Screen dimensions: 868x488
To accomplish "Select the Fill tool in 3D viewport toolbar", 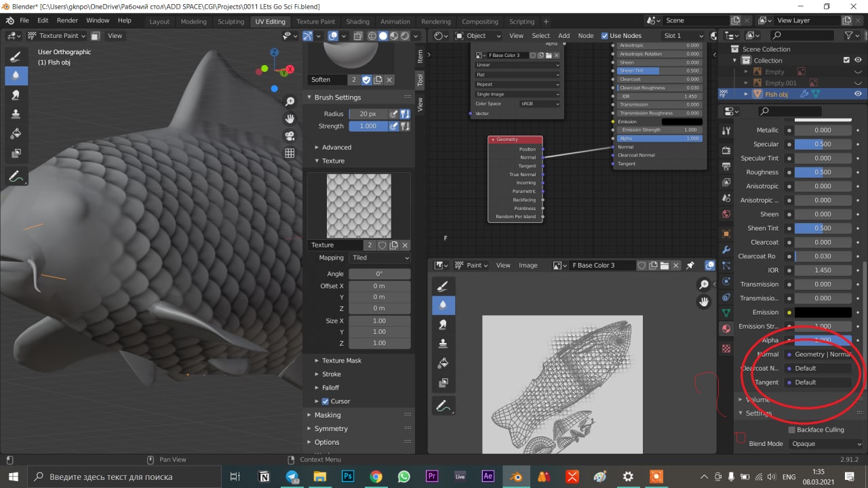I will point(16,134).
